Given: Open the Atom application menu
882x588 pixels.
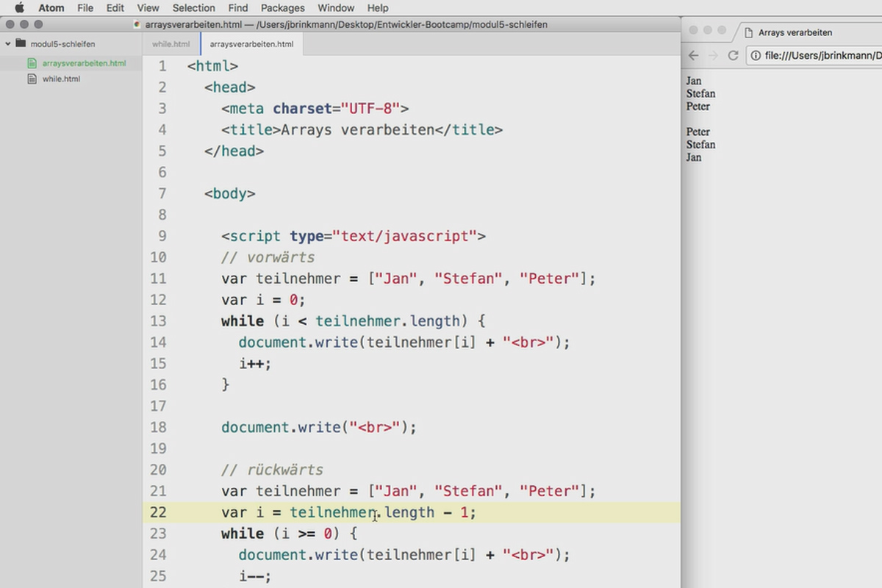Looking at the screenshot, I should (51, 7).
